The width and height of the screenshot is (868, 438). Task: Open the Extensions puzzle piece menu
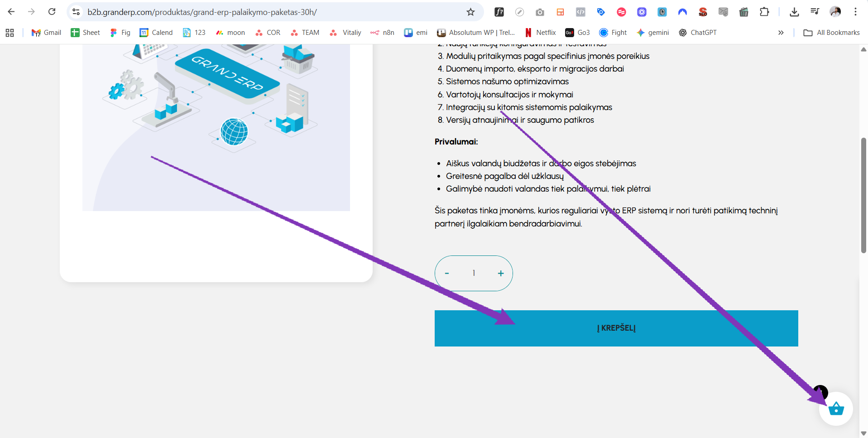pos(764,12)
